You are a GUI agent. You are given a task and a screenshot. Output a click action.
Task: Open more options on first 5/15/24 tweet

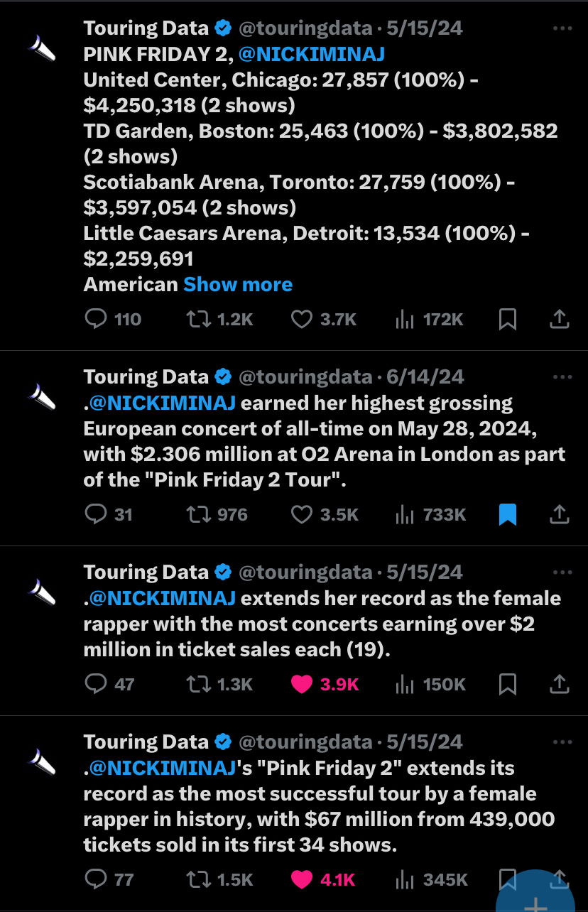pyautogui.click(x=562, y=28)
